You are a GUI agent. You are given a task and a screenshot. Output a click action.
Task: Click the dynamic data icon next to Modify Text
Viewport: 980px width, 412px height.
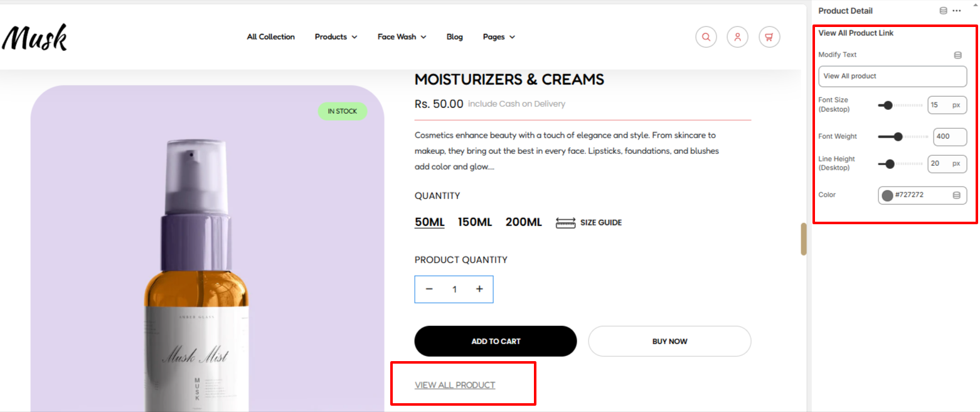click(957, 55)
